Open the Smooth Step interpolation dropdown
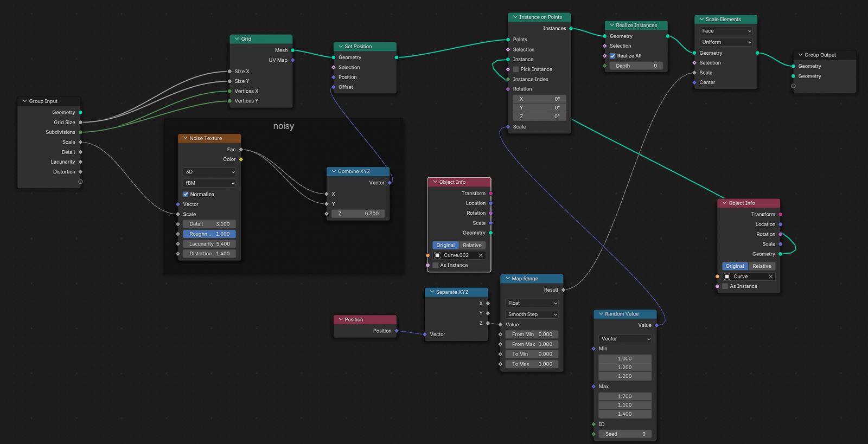The image size is (868, 444). tap(532, 314)
